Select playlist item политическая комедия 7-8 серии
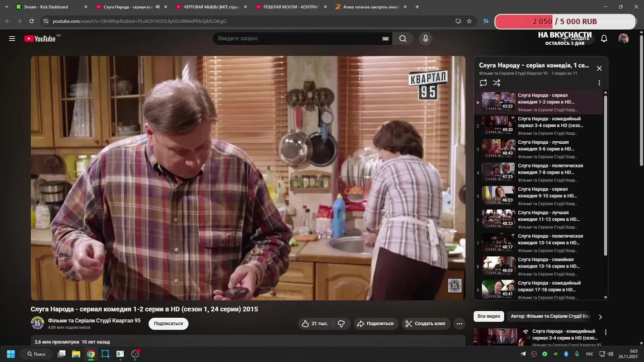Screen dimensions: 644x362 coord(538,172)
